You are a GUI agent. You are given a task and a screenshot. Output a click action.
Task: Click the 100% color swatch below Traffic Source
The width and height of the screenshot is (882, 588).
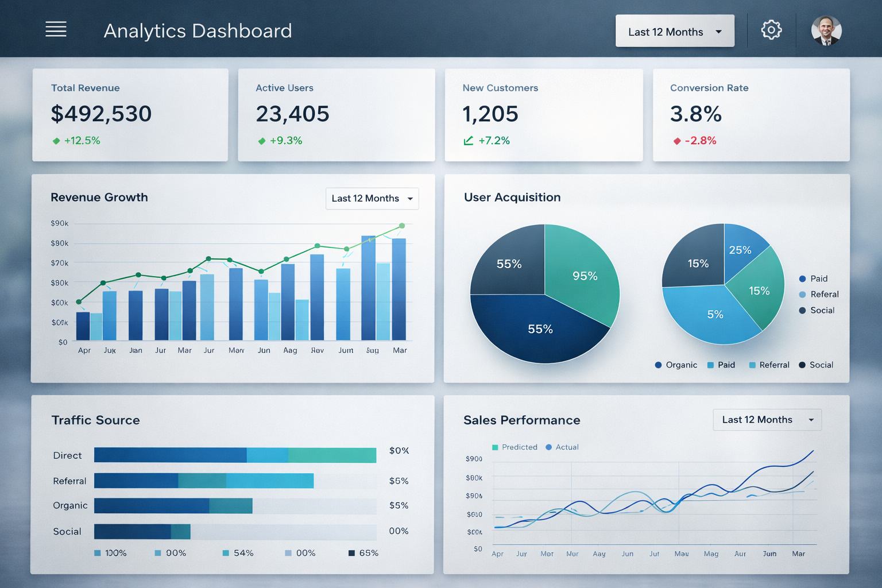tap(96, 552)
